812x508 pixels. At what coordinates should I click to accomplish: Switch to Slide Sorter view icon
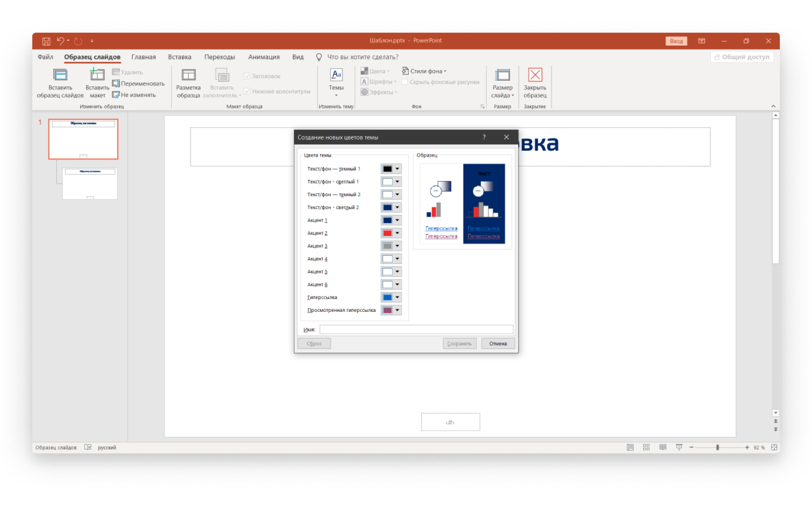tap(646, 447)
